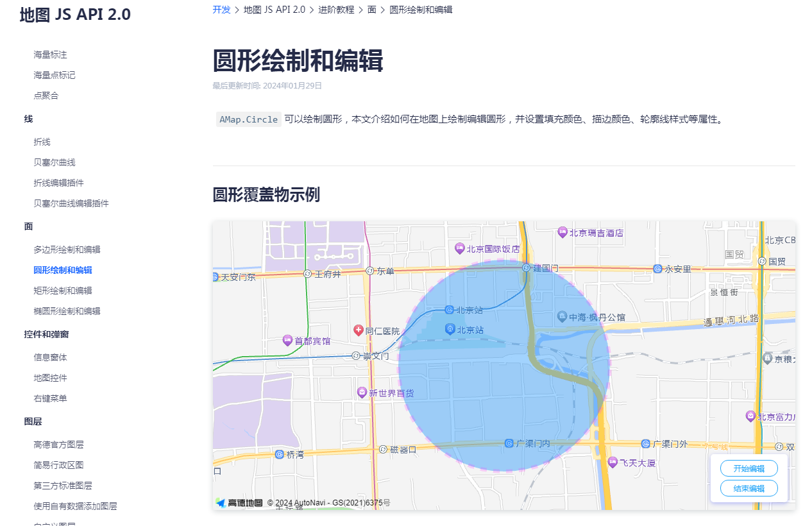Click the 北京富力 shopping marker icon

point(750,416)
